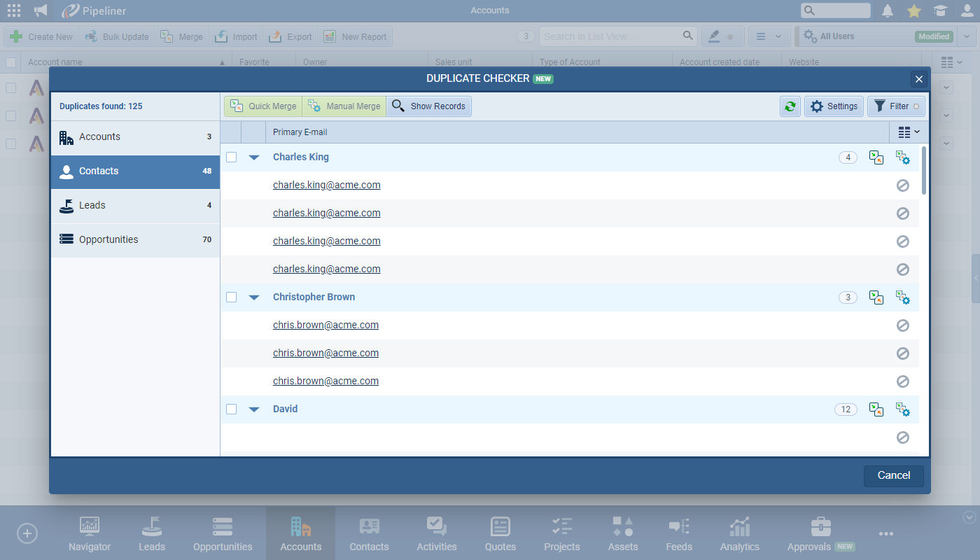The height and width of the screenshot is (560, 980).
Task: Open Settings in Duplicate Checker
Action: (x=834, y=106)
